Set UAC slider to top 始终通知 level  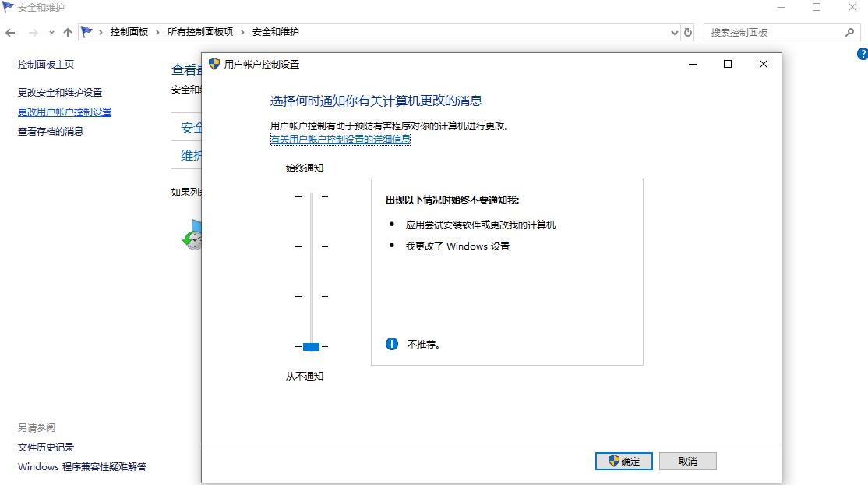coord(312,196)
